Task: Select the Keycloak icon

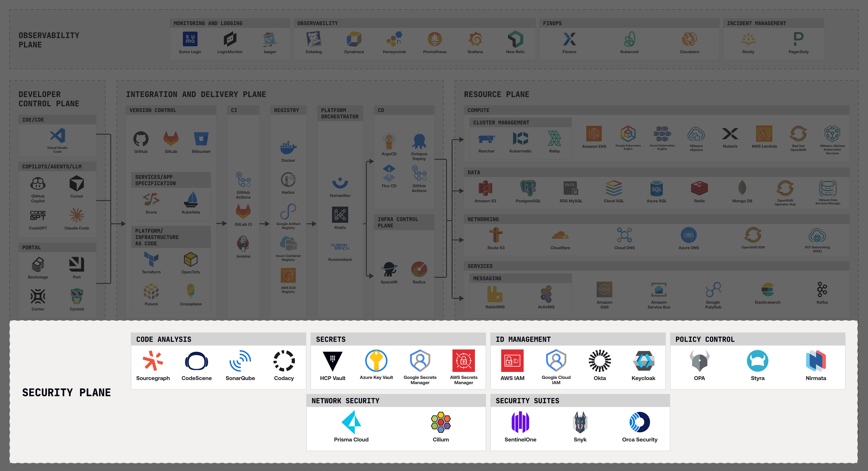Action: tap(643, 361)
